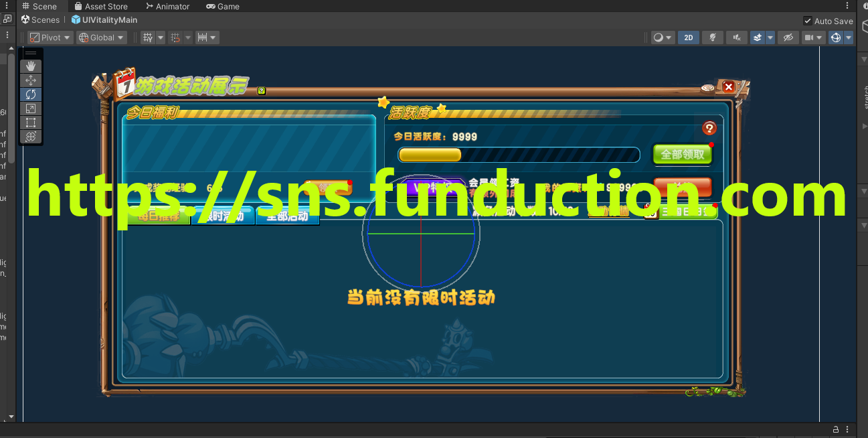Click the red X close button in game UI
Image resolution: width=868 pixels, height=438 pixels.
(729, 86)
